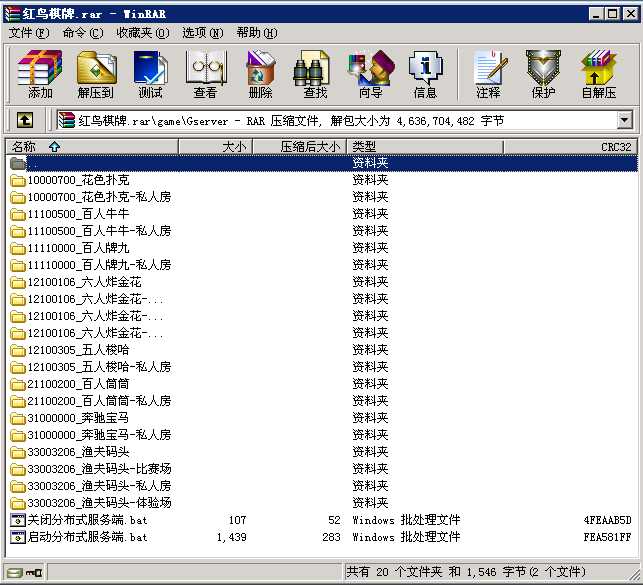
Task: Sort by the CRC32 column header
Action: pos(570,147)
